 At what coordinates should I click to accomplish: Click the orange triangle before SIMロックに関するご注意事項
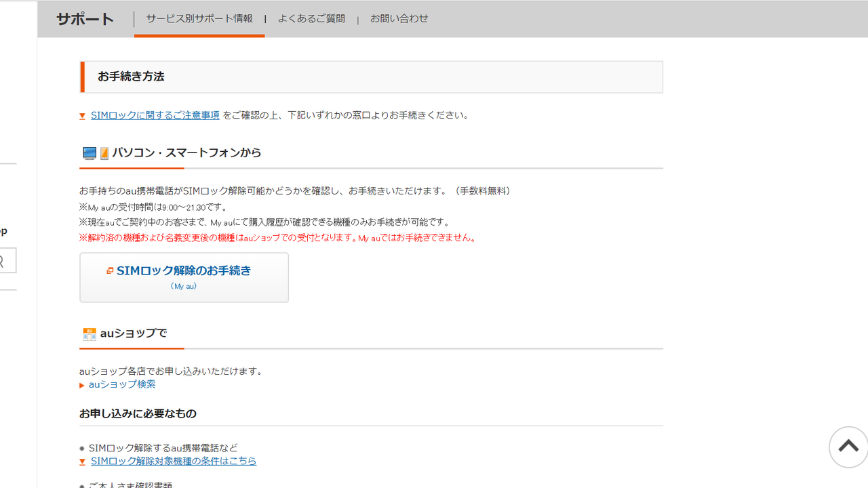point(82,116)
